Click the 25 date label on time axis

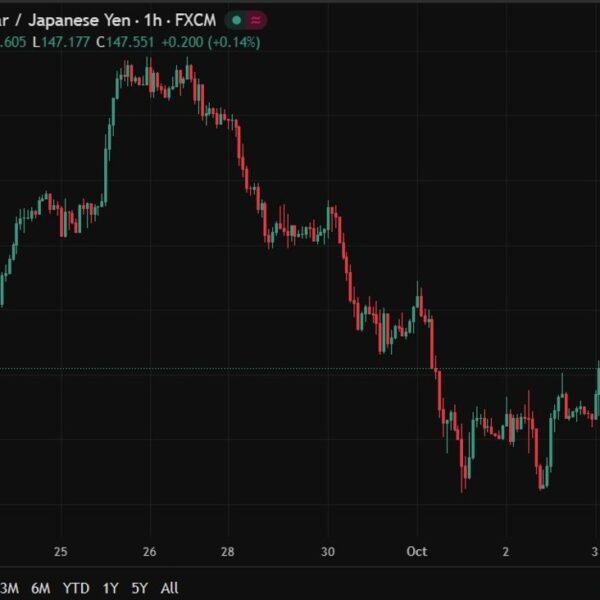click(x=60, y=552)
